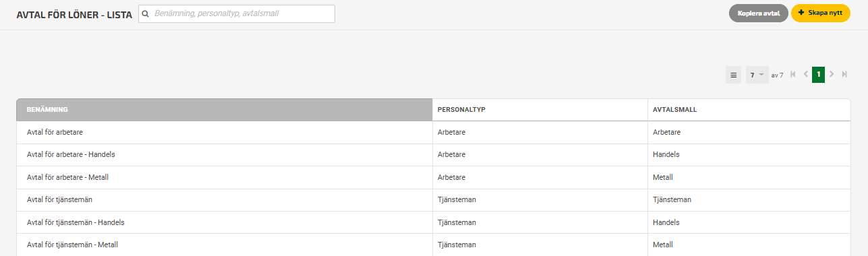
Task: Click Skapa nytt button
Action: click(821, 13)
